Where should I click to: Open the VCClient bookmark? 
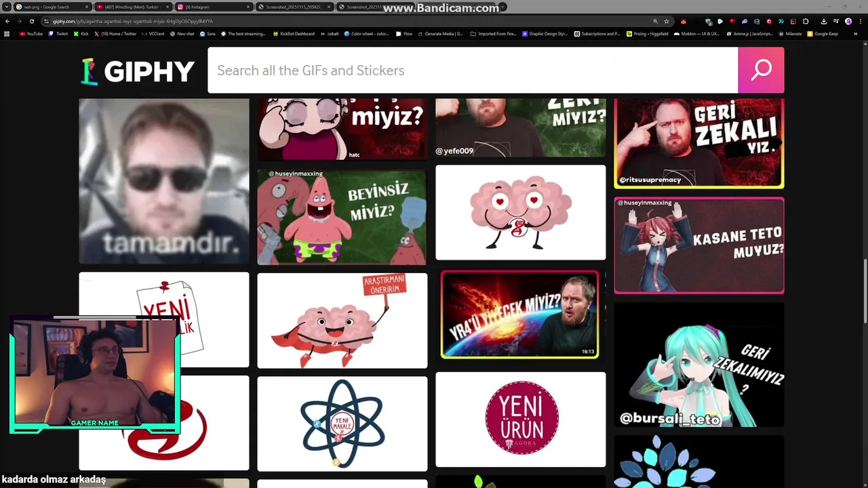153,33
